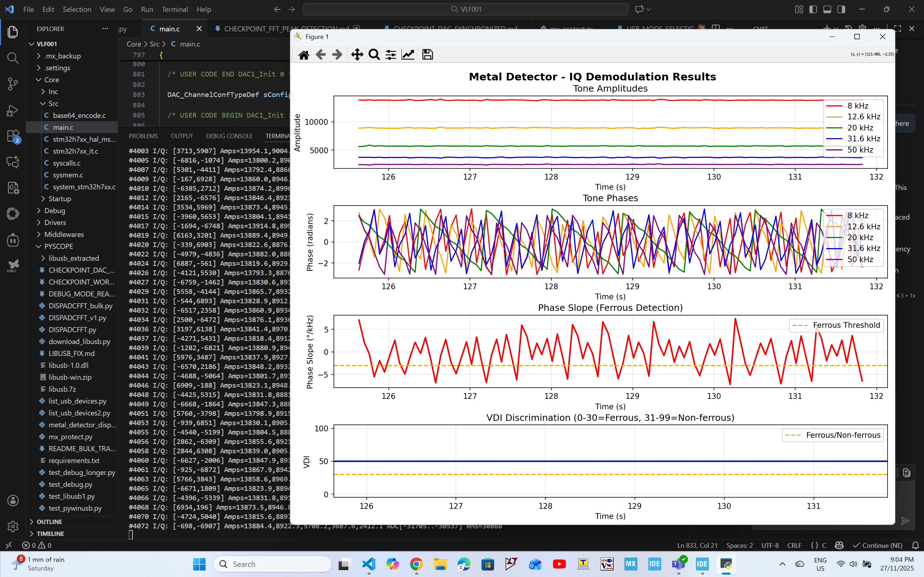This screenshot has width=924, height=577.
Task: Select the Pan axes tool in figure toolbar
Action: click(357, 54)
